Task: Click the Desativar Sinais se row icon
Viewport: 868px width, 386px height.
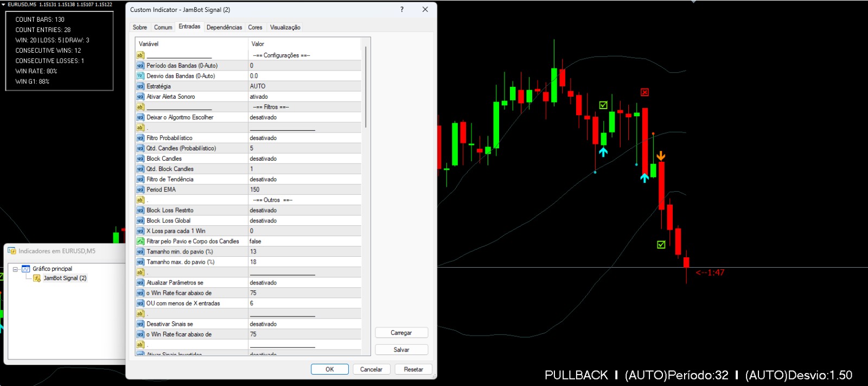Action: [140, 324]
